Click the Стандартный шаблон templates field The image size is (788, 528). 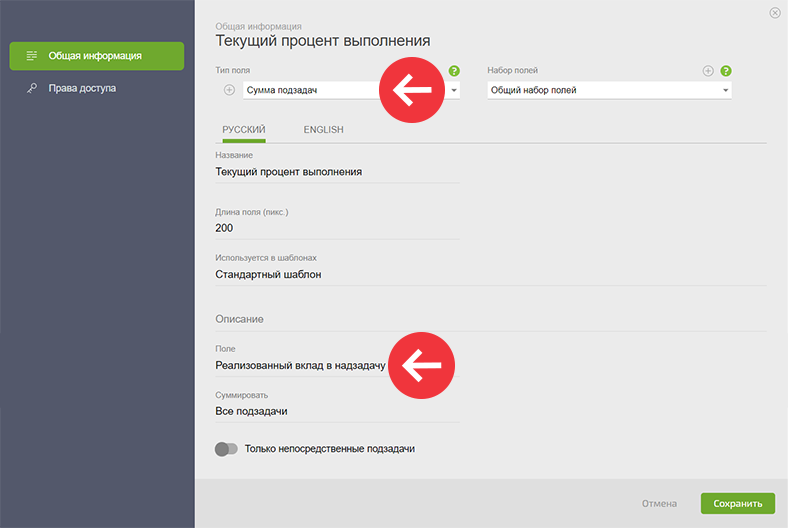[x=490, y=275]
